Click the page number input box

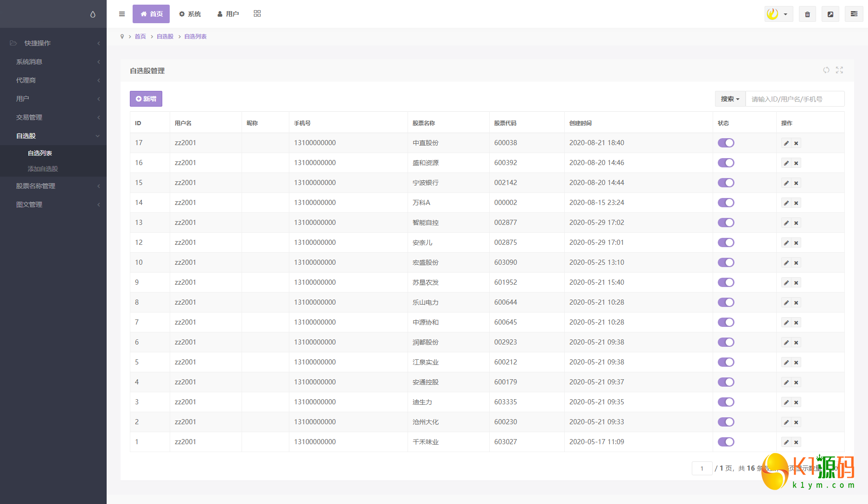click(x=702, y=468)
